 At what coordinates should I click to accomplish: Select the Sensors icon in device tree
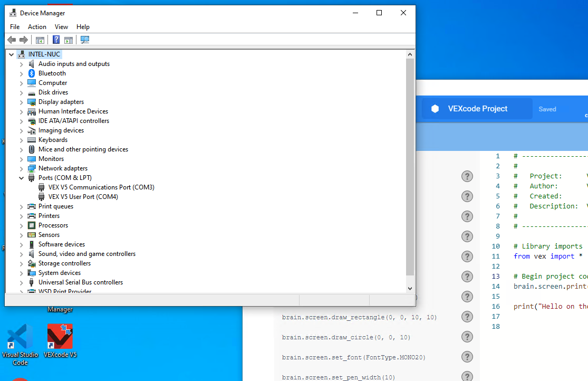(x=32, y=235)
